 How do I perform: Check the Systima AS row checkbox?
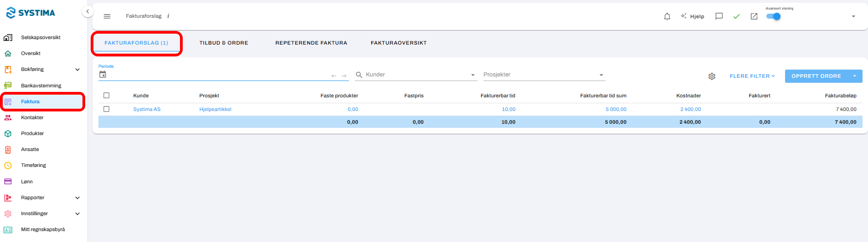pos(107,109)
